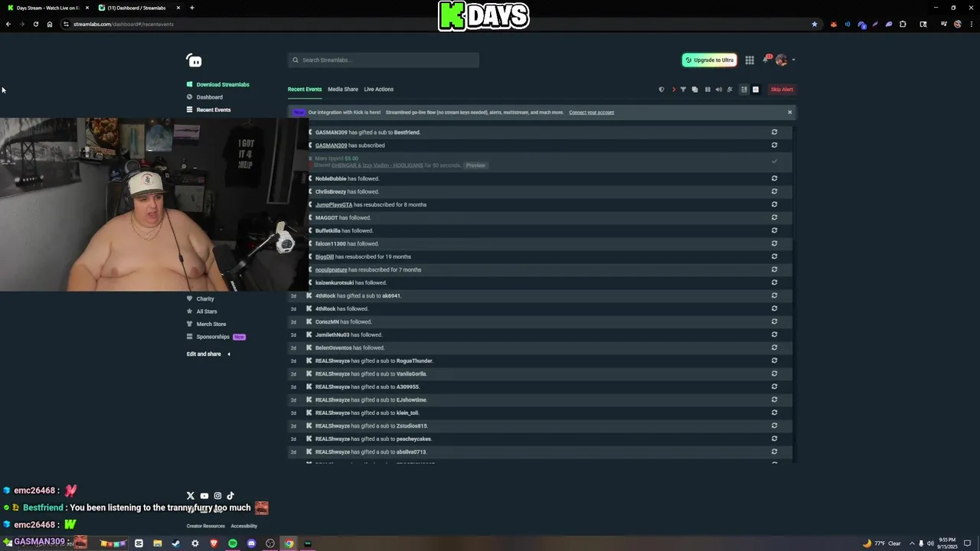Reload the page

[35, 24]
